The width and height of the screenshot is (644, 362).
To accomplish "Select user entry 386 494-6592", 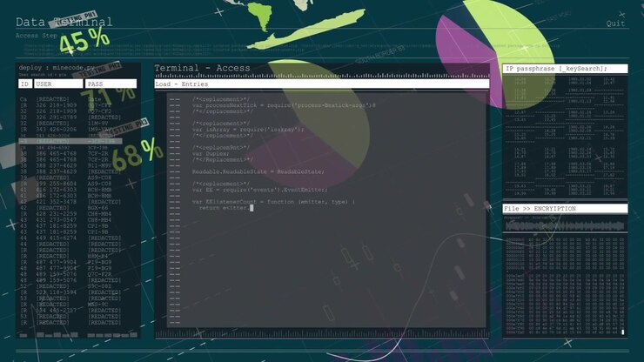I will (53, 148).
